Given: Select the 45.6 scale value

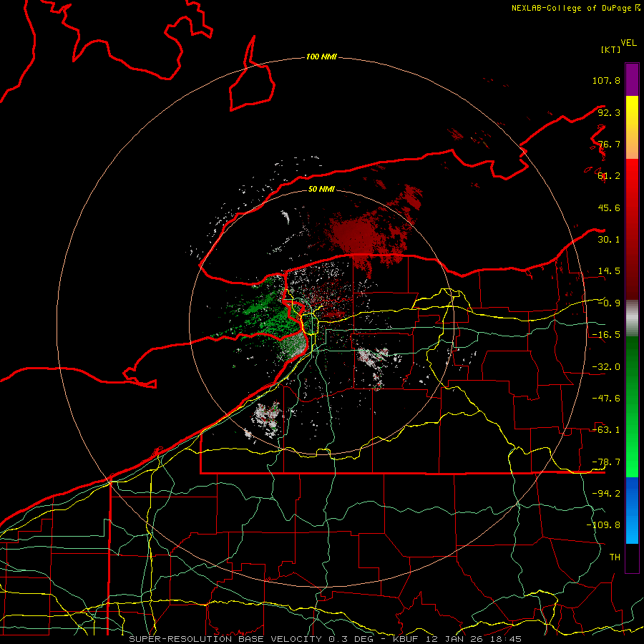Looking at the screenshot, I should [x=609, y=208].
